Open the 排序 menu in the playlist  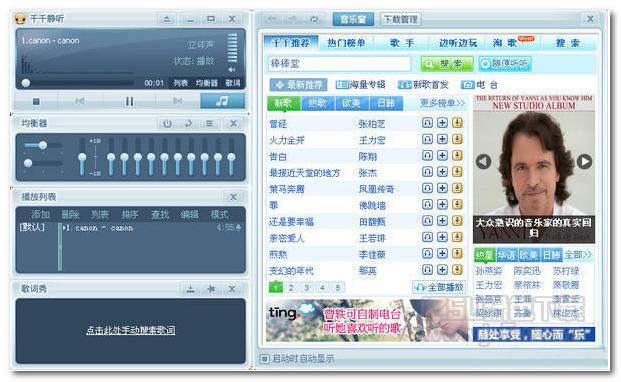point(130,215)
